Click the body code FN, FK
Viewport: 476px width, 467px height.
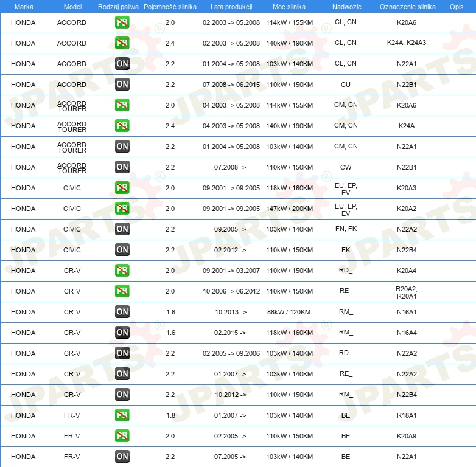(346, 229)
